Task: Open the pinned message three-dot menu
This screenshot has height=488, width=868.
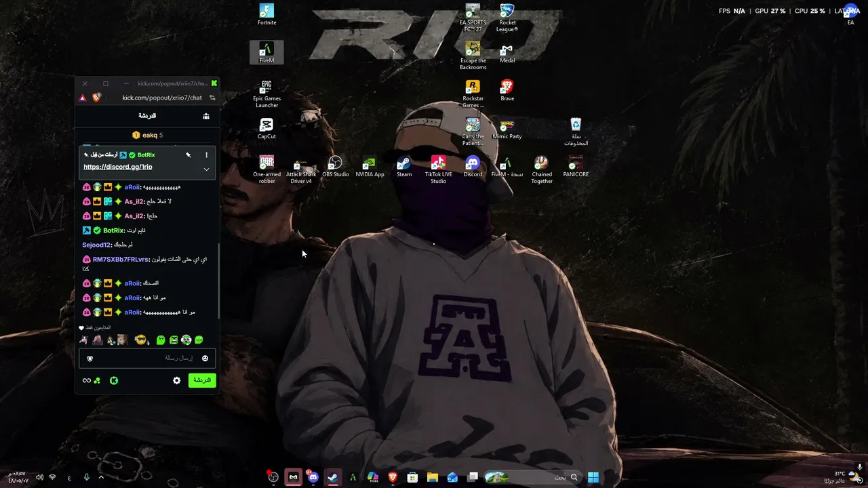Action: pos(206,155)
